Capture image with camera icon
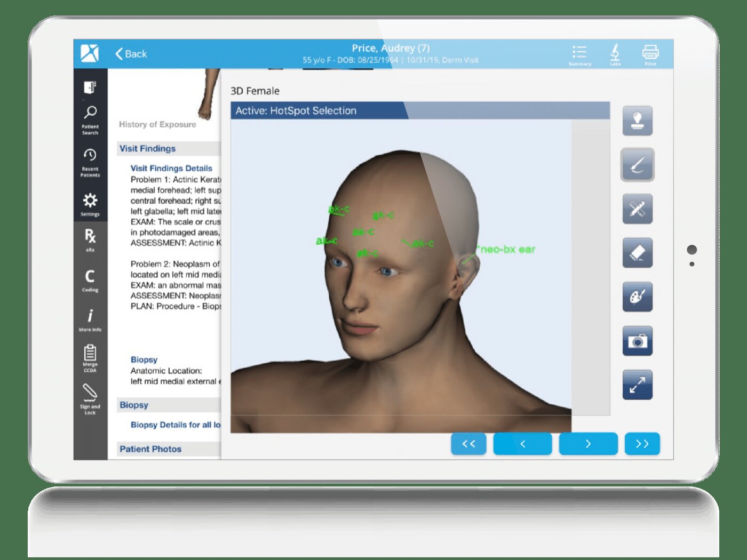The width and height of the screenshot is (747, 560). (x=637, y=341)
